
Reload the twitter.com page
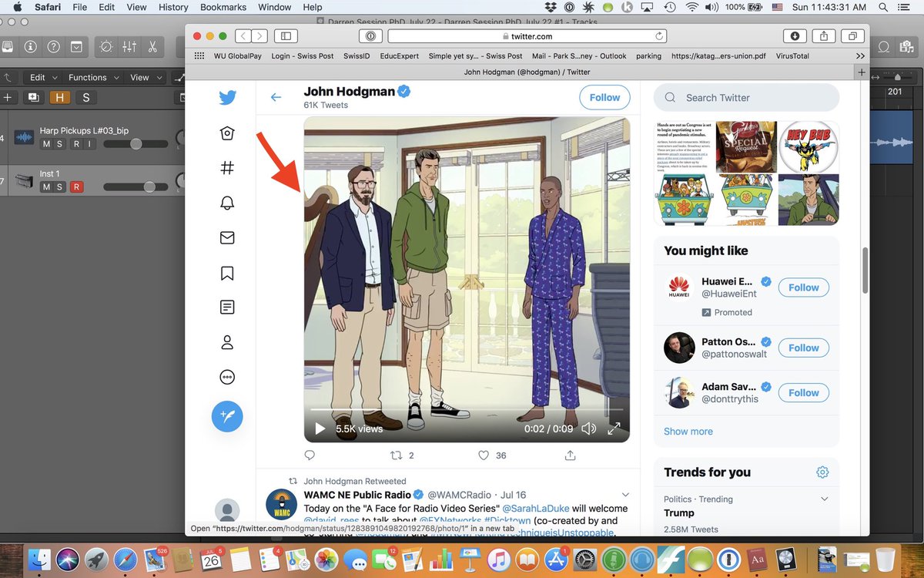659,36
